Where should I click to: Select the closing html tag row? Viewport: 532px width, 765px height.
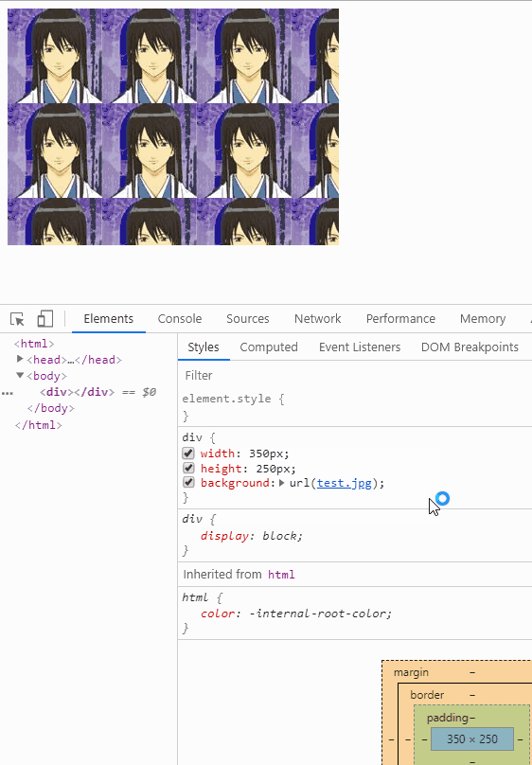39,424
